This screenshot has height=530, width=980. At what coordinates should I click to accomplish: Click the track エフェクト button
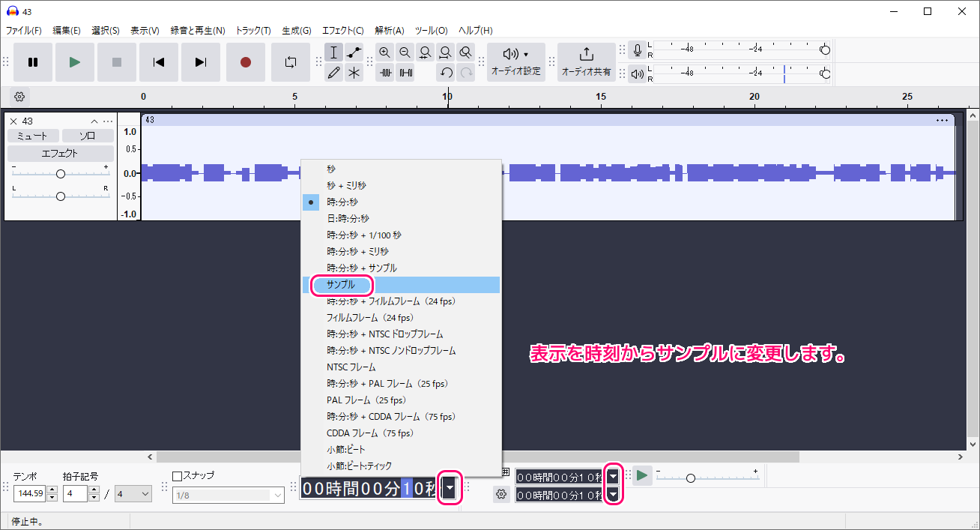click(x=60, y=153)
